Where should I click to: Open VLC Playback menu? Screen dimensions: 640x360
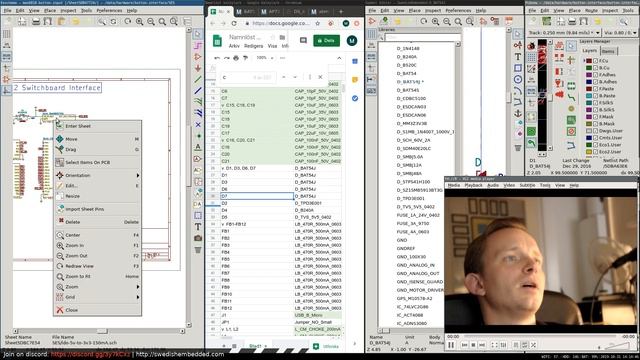[473, 185]
